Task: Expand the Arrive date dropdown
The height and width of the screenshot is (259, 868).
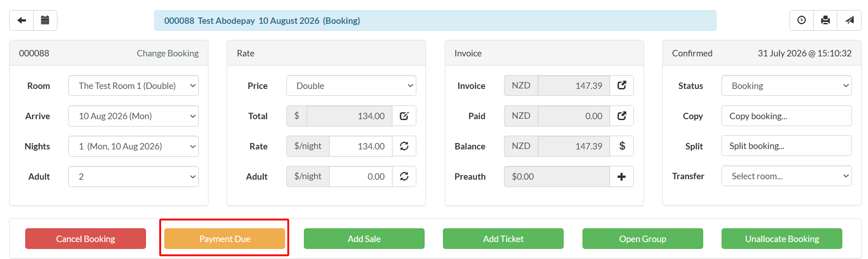Action: pyautogui.click(x=134, y=116)
